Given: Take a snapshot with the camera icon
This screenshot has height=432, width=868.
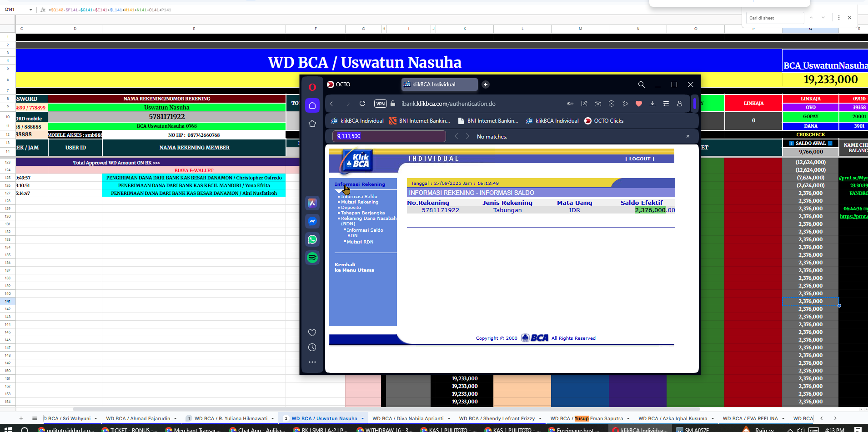Looking at the screenshot, I should tap(598, 104).
